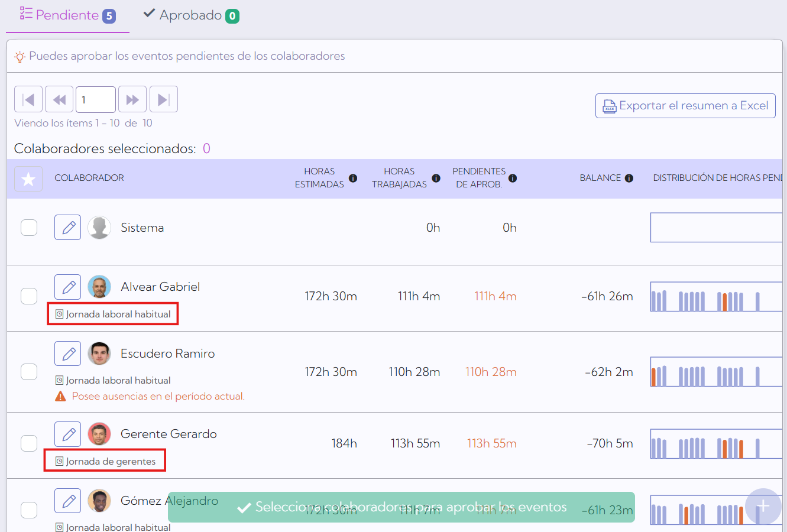Switch to the Pendiente tab
This screenshot has height=532, width=787.
pyautogui.click(x=67, y=15)
